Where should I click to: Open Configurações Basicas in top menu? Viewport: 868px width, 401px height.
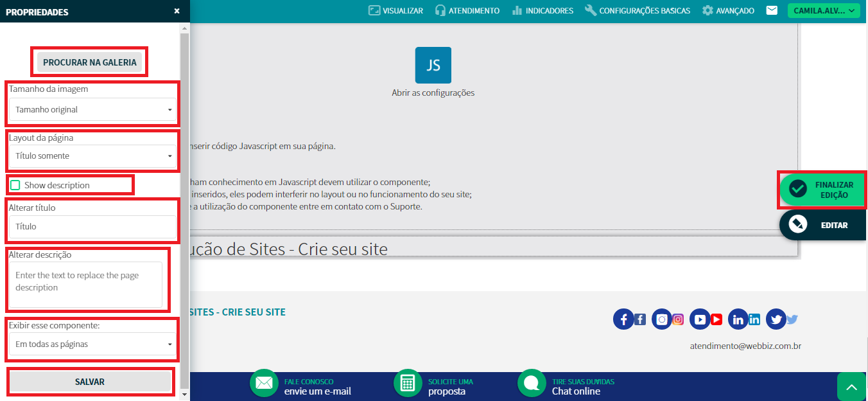click(x=637, y=10)
